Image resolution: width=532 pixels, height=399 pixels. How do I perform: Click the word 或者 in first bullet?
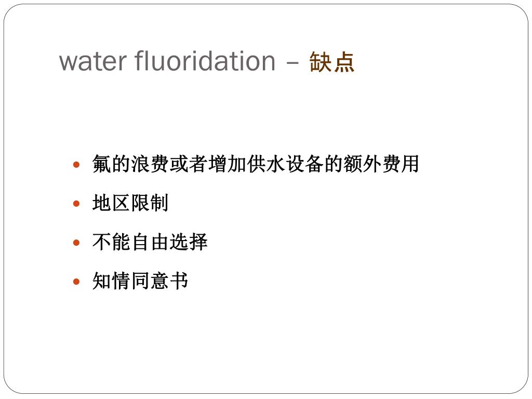189,164
